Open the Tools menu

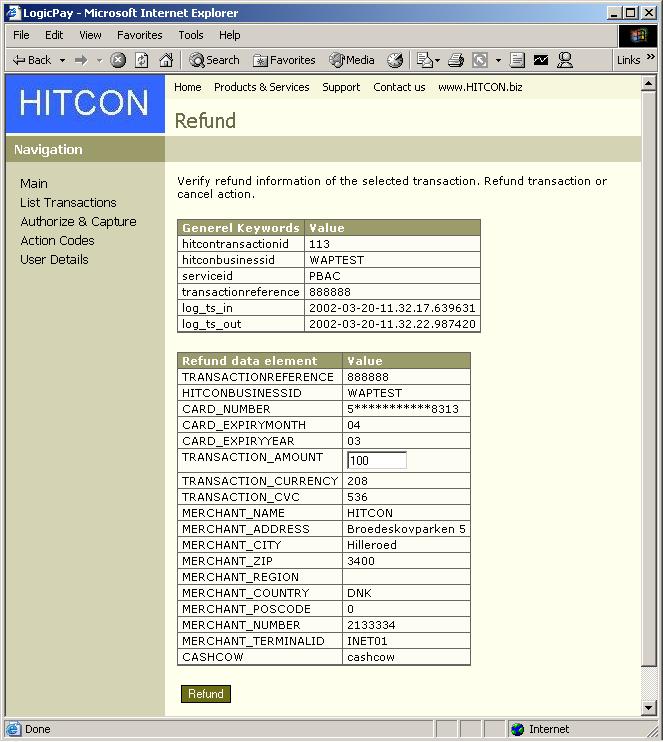[x=190, y=35]
